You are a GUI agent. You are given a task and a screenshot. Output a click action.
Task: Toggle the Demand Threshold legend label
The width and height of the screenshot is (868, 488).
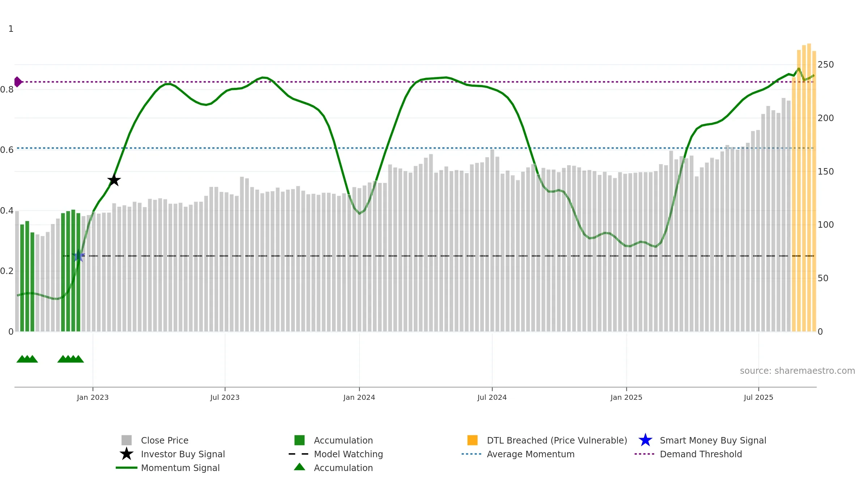tap(701, 454)
